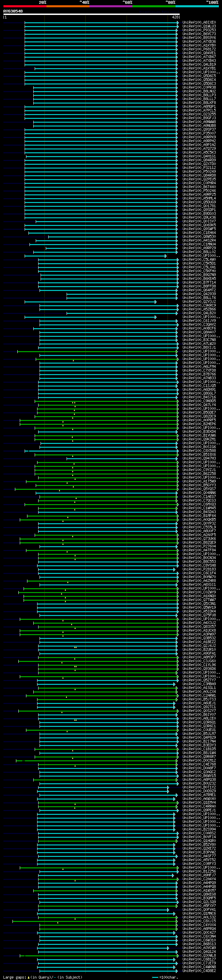This screenshot has height=980, width=222.
Task: Select the UniRef100_C6MXQ3 hit label
Action: pos(199,504)
